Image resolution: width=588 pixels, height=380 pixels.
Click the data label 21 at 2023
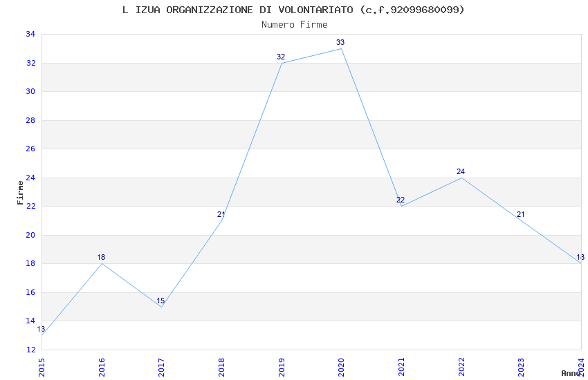[x=520, y=214]
